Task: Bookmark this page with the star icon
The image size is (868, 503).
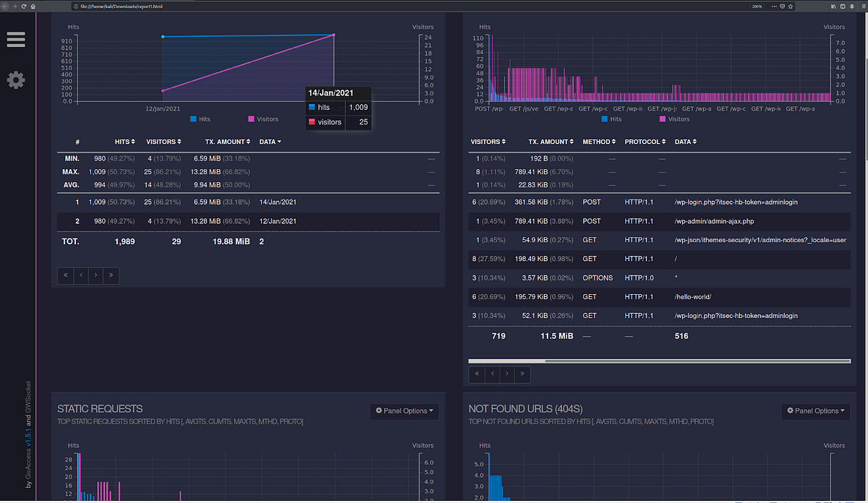Action: click(x=791, y=6)
